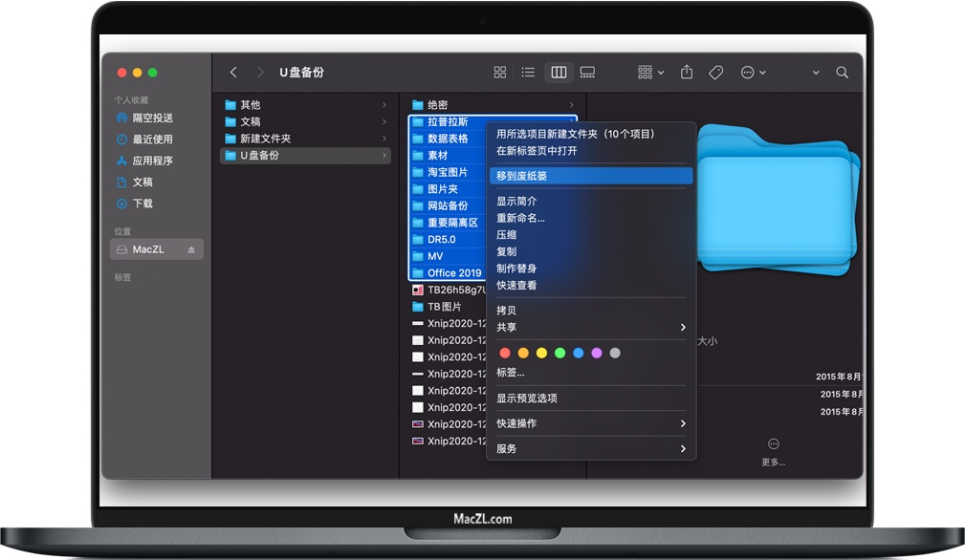
Task: Apply the purple tag color
Action: coord(597,353)
